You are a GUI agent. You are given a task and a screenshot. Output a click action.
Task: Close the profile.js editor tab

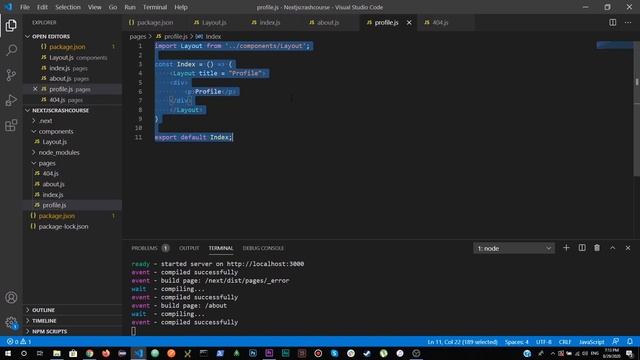pyautogui.click(x=409, y=22)
